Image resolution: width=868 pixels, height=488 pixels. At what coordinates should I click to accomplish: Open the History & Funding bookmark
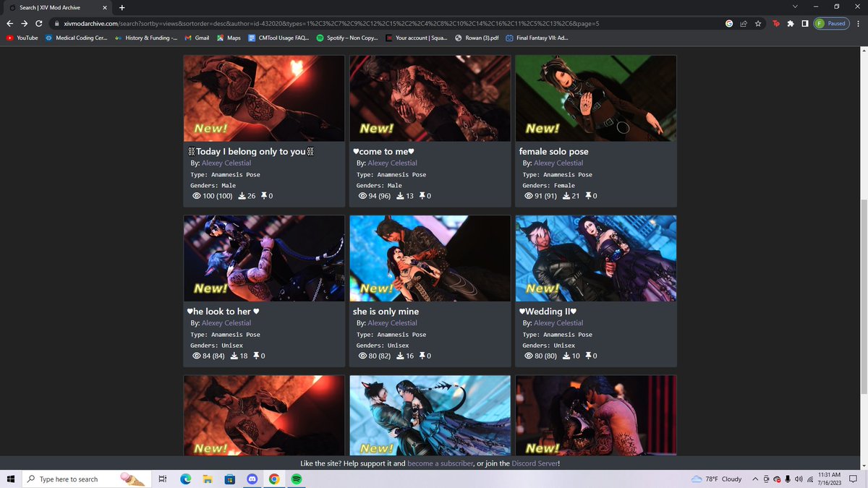click(145, 38)
